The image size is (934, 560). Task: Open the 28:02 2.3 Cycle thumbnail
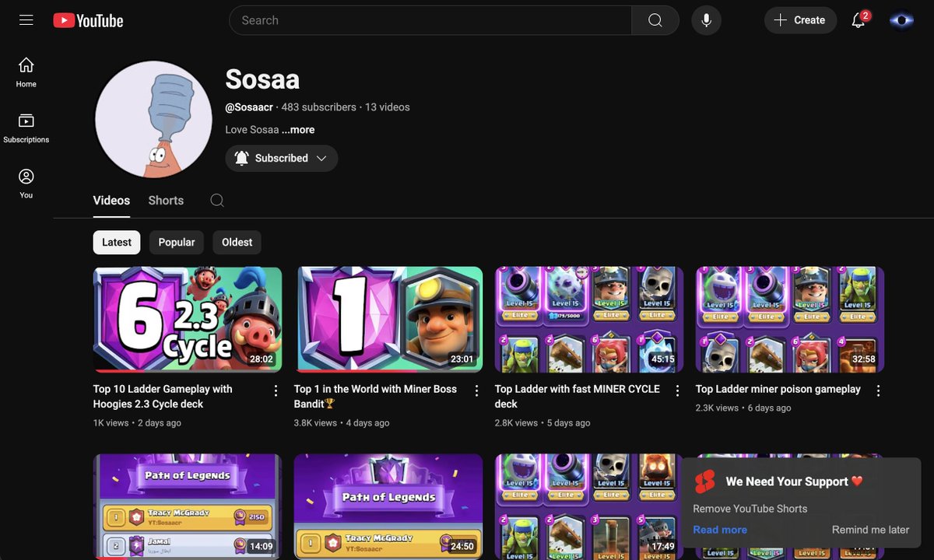pos(188,320)
